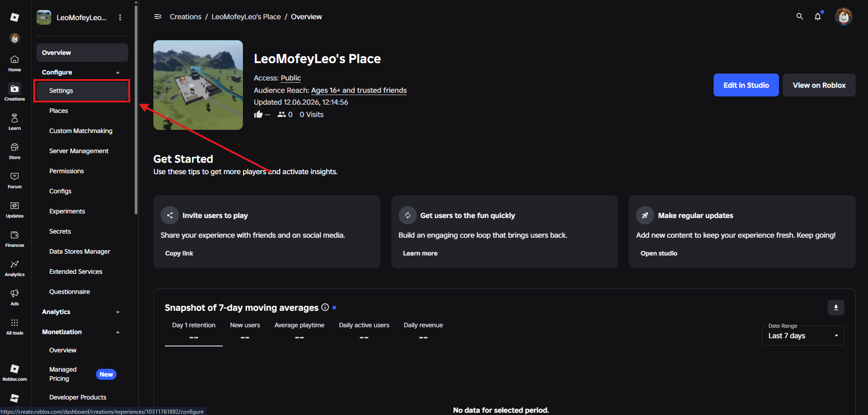868x415 pixels.
Task: Click the experience icon beside LeoMofeyLeo in sidebar
Action: click(x=44, y=17)
